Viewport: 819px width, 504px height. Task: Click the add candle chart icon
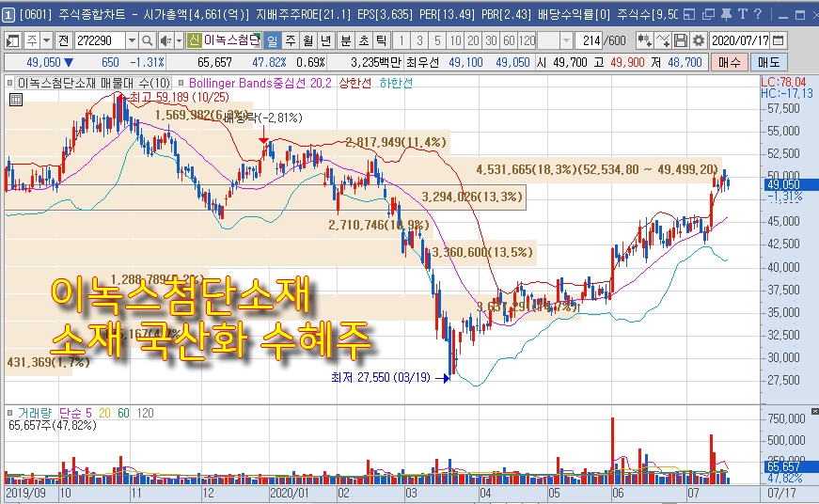pos(644,40)
